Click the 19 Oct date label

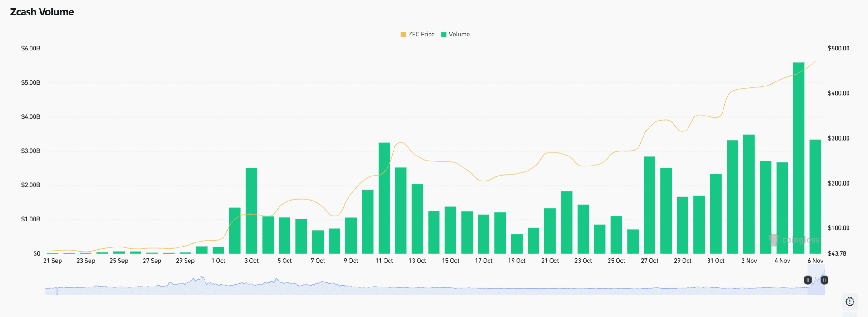click(x=517, y=261)
